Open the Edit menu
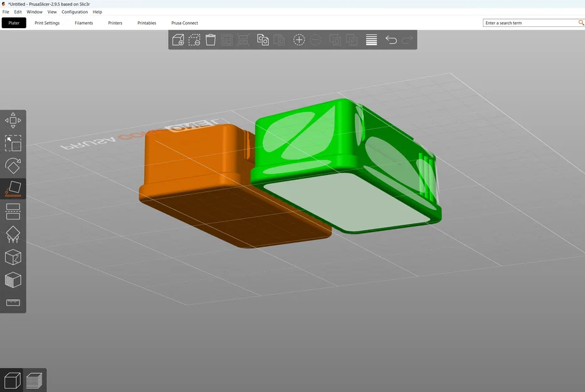The height and width of the screenshot is (392, 585). point(18,12)
